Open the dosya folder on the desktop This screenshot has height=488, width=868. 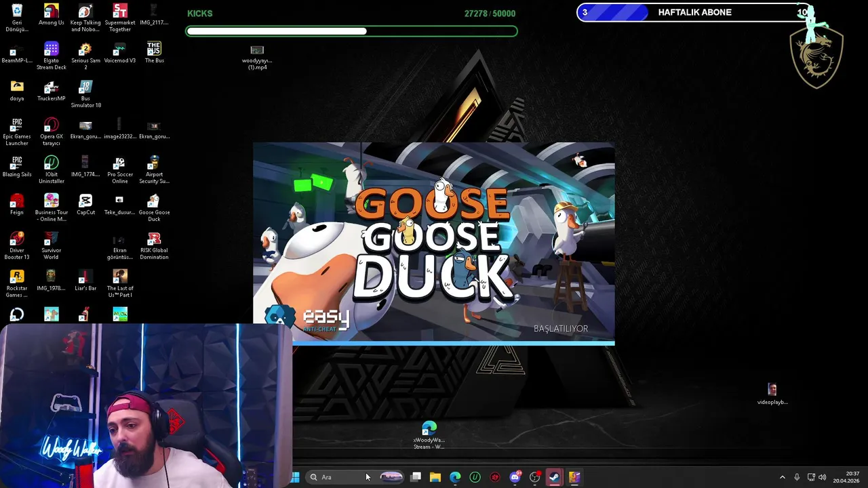coord(17,91)
